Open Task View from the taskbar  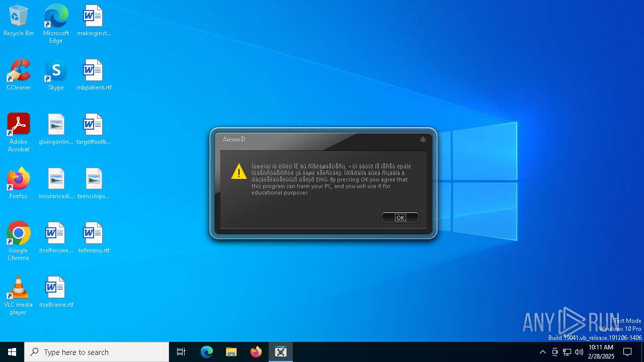[181, 352]
